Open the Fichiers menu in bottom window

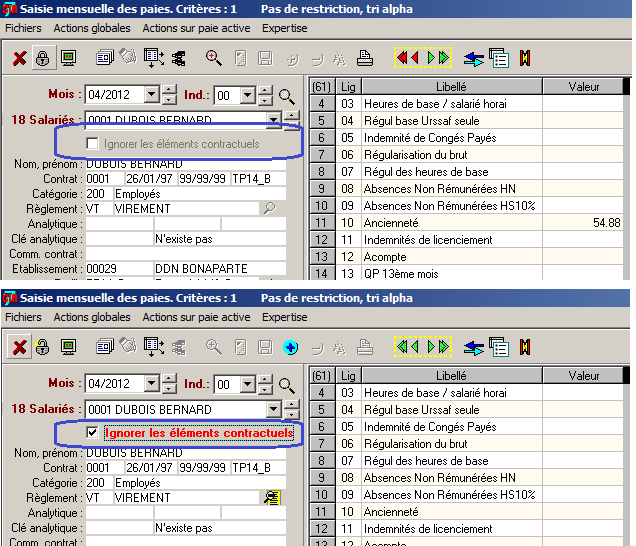(x=24, y=317)
